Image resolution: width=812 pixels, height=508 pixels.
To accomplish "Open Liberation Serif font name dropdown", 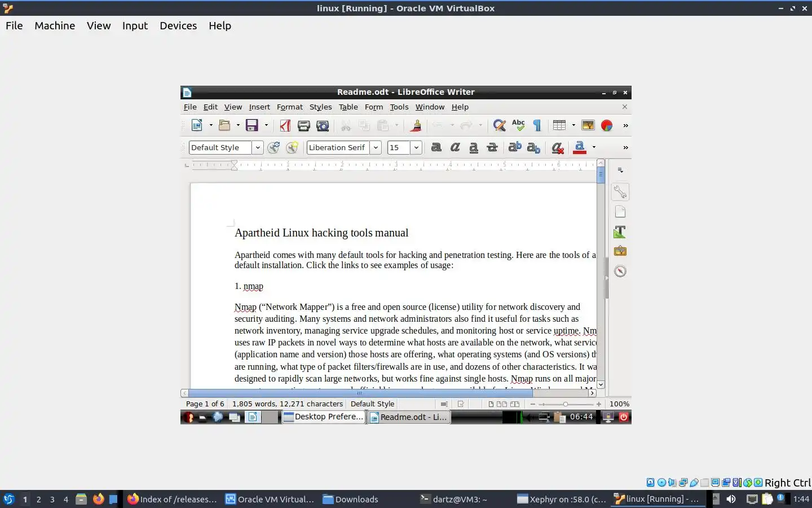I will [x=376, y=147].
